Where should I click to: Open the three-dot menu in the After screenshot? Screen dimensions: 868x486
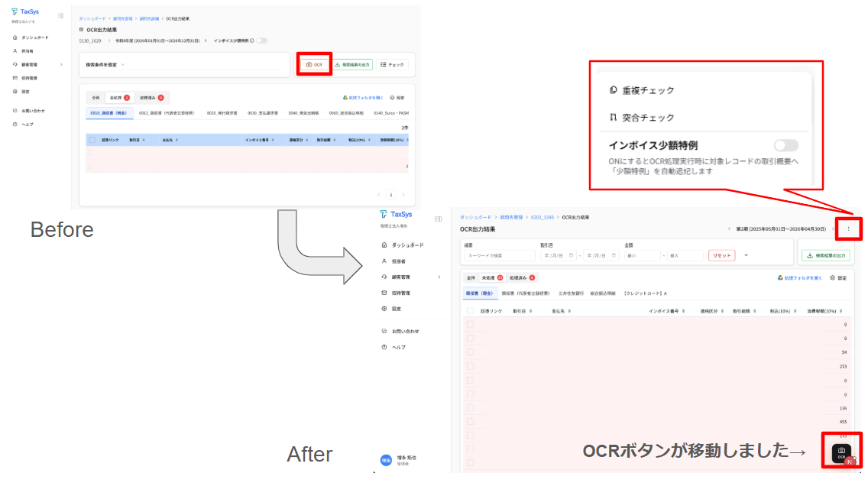[848, 228]
